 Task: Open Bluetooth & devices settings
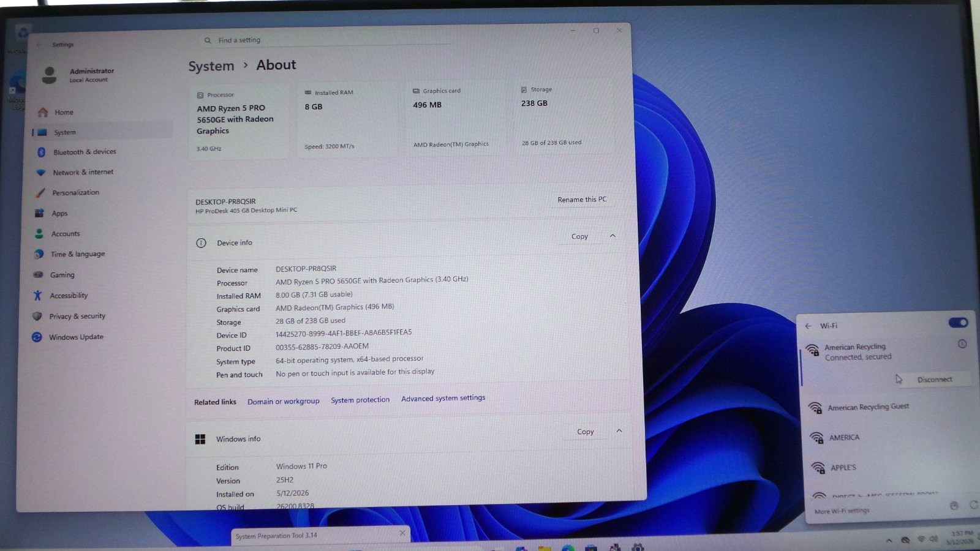pyautogui.click(x=101, y=152)
